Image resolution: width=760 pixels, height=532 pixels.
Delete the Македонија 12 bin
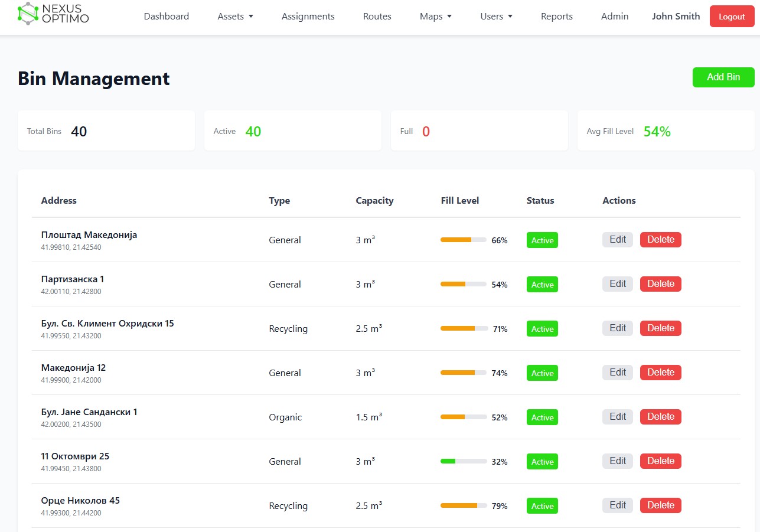(661, 373)
